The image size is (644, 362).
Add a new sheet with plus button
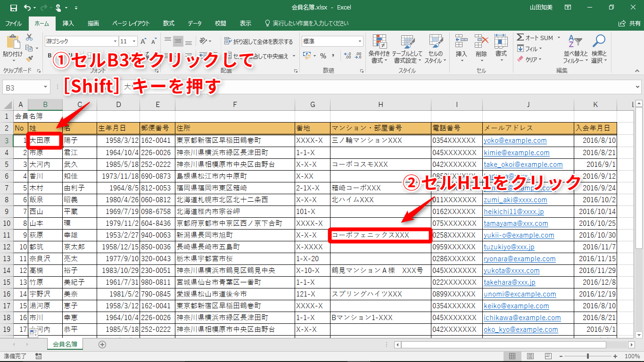point(102,345)
